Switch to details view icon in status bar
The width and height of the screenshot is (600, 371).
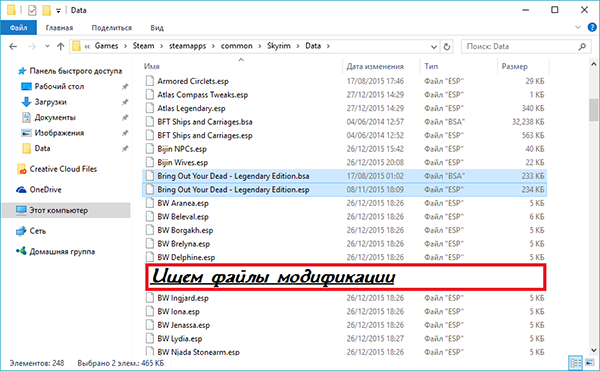point(575,362)
